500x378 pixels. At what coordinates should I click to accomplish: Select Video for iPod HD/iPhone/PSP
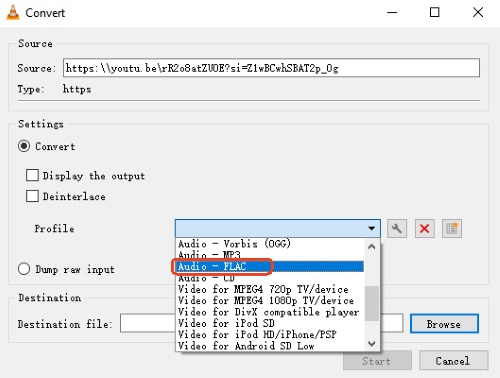coord(270,334)
